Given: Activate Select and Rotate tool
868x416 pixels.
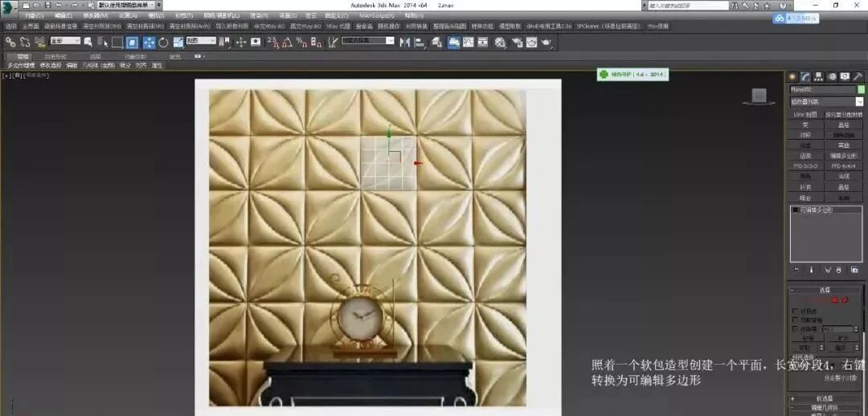Looking at the screenshot, I should click(x=163, y=42).
